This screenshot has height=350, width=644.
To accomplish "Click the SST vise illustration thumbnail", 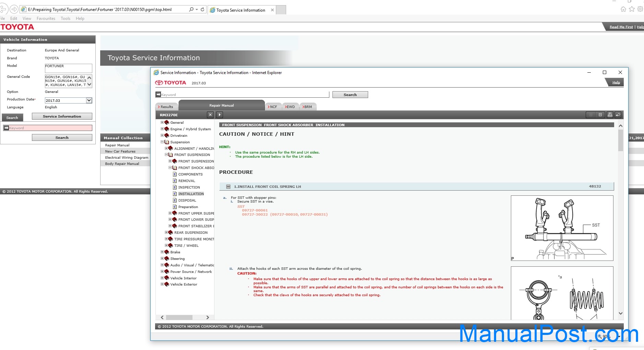I will point(562,228).
